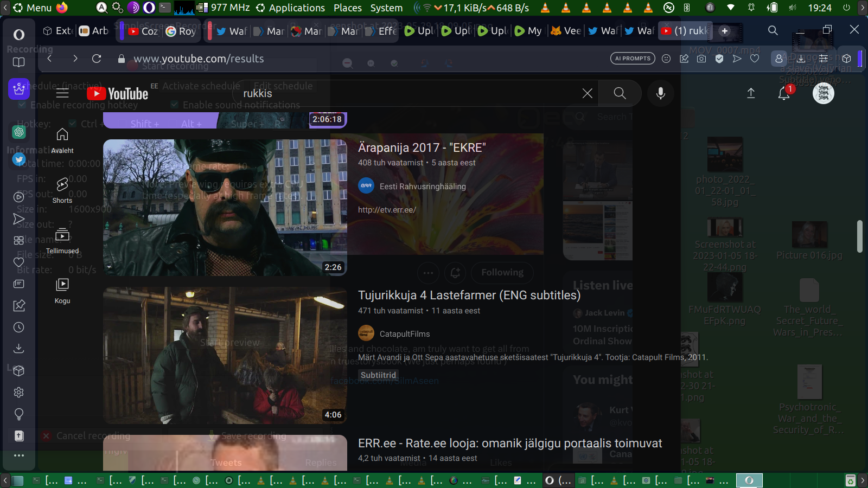
Task: Open the Opera main menu logo
Action: (x=19, y=35)
